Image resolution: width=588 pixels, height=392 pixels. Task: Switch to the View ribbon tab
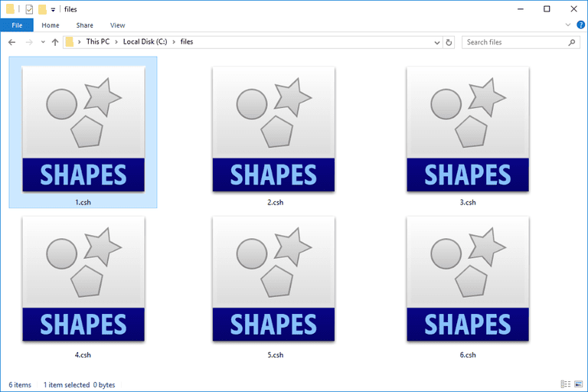[117, 25]
